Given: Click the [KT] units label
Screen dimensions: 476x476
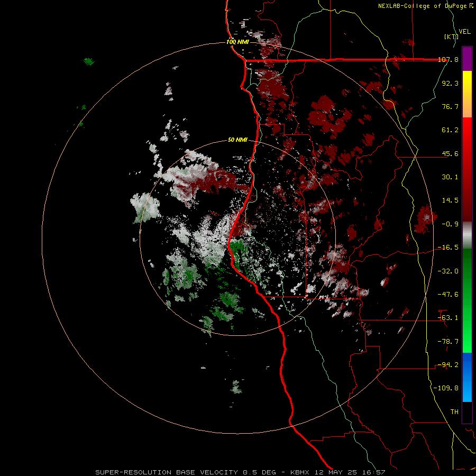Looking at the screenshot, I should coord(451,36).
